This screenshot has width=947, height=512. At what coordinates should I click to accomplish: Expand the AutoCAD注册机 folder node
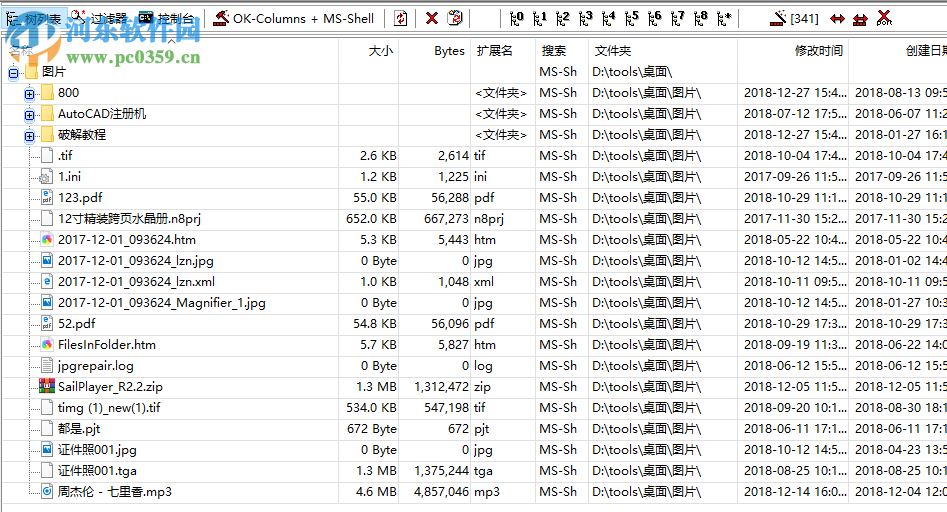click(29, 115)
